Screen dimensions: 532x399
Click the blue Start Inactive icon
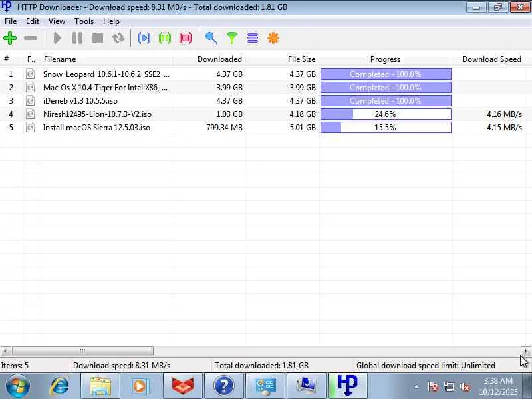tap(144, 38)
